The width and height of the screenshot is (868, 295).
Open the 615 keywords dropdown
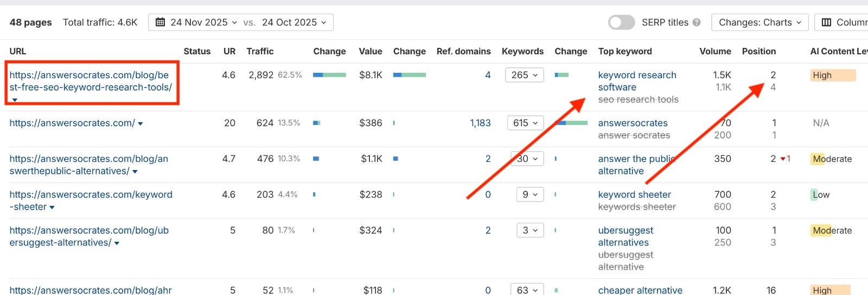click(x=525, y=123)
